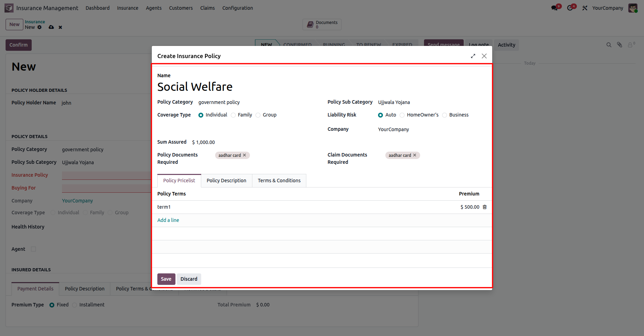Screen dimensions: 644x336
Task: Expand the dialog to full screen
Action: [473, 56]
